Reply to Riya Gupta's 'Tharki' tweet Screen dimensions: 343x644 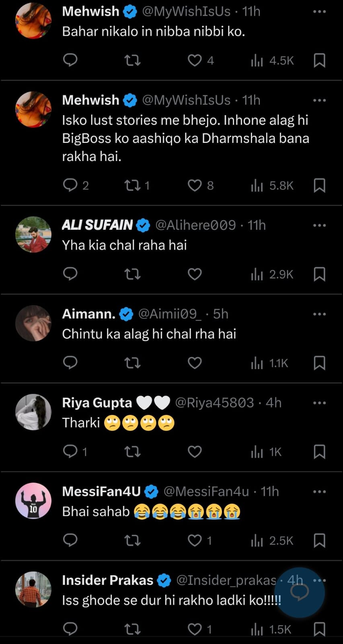70,452
